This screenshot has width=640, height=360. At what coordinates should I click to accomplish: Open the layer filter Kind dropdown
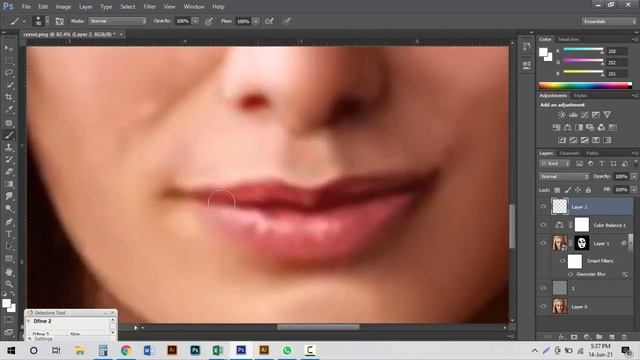click(555, 164)
